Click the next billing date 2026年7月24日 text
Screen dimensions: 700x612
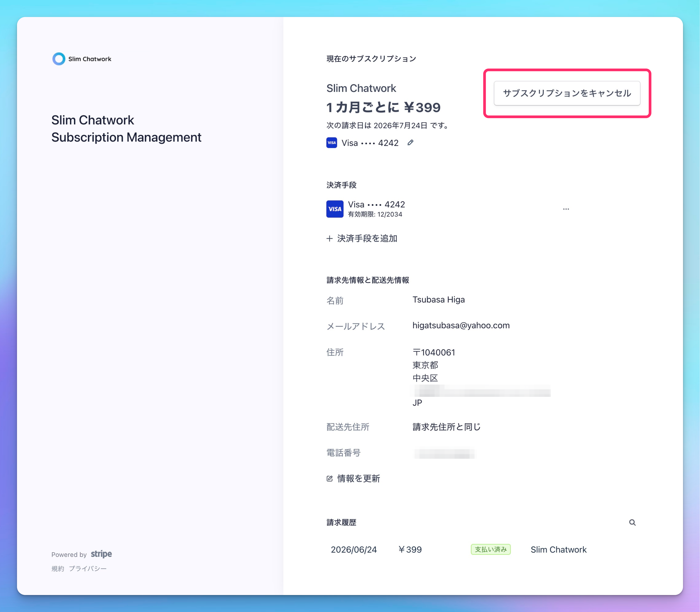click(x=400, y=126)
